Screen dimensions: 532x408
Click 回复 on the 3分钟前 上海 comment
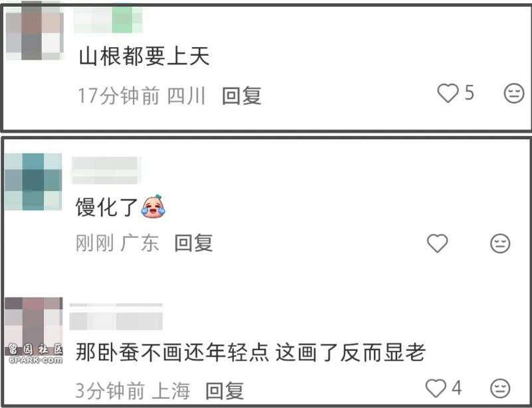(x=225, y=391)
